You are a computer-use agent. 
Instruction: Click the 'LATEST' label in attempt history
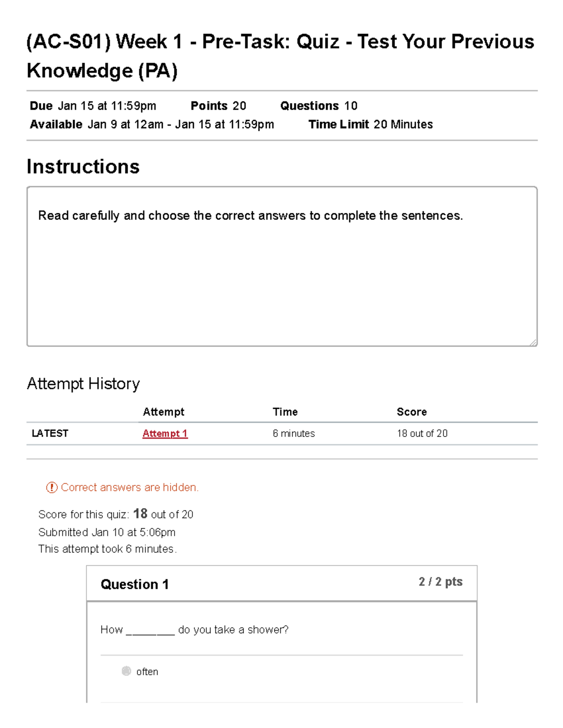pyautogui.click(x=49, y=434)
